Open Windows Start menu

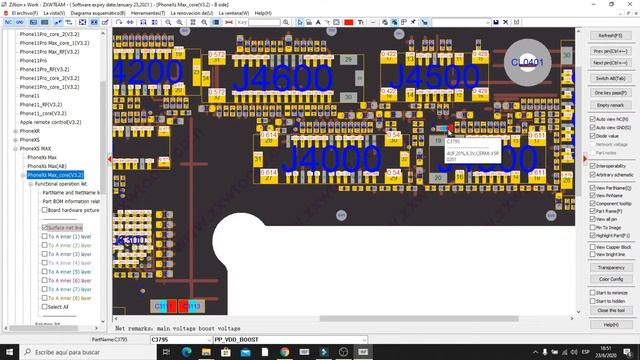coord(9,352)
